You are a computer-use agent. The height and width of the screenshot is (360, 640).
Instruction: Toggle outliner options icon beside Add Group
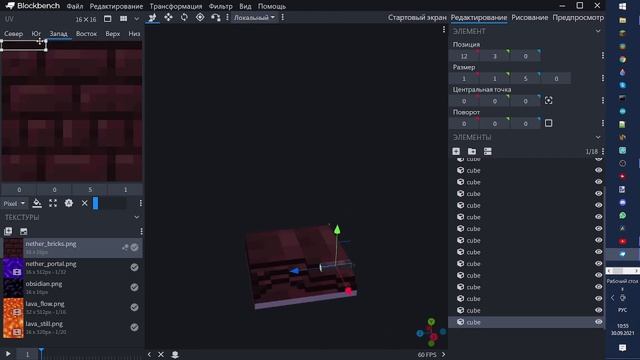[487, 151]
